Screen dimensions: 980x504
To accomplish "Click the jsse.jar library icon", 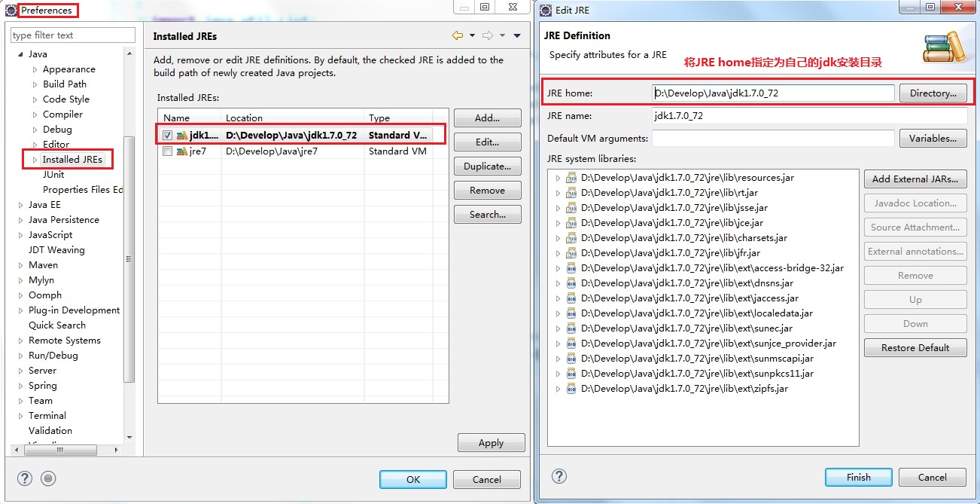I will tap(571, 208).
